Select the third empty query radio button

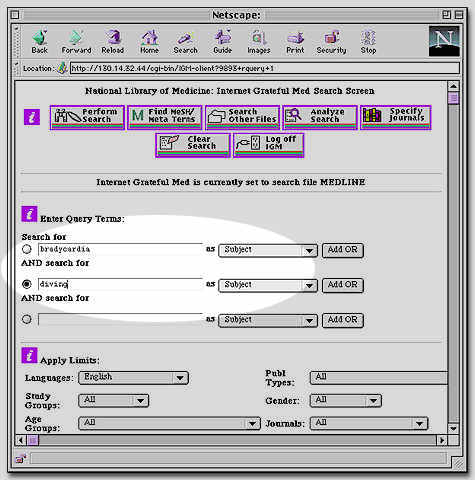[x=27, y=319]
